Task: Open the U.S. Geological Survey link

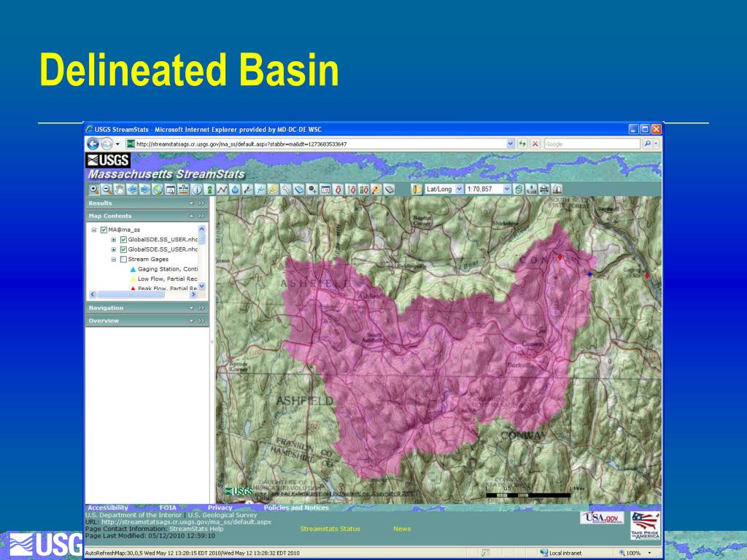Action: 222,515
